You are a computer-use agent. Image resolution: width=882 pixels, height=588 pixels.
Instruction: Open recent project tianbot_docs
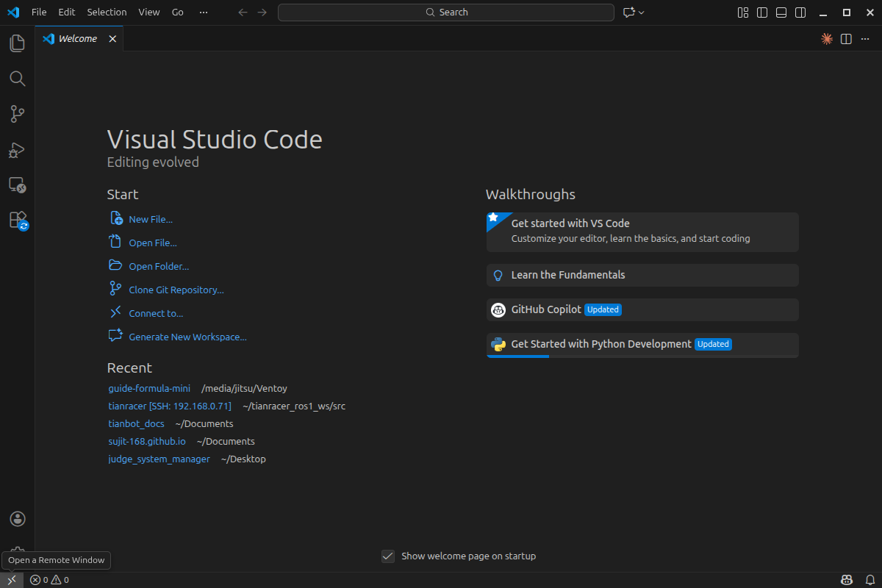[x=136, y=424]
